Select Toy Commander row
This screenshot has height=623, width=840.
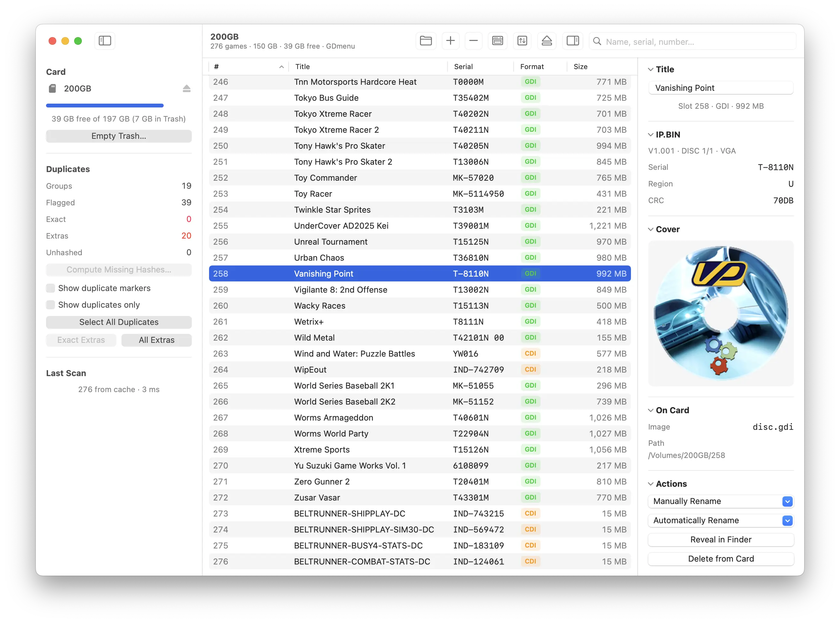click(419, 178)
